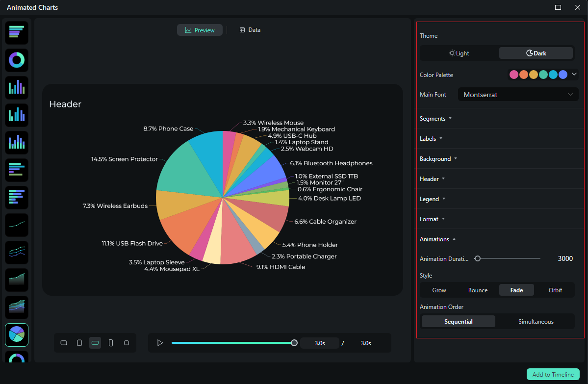Open the Main Font dropdown
This screenshot has height=384, width=588.
click(x=518, y=94)
